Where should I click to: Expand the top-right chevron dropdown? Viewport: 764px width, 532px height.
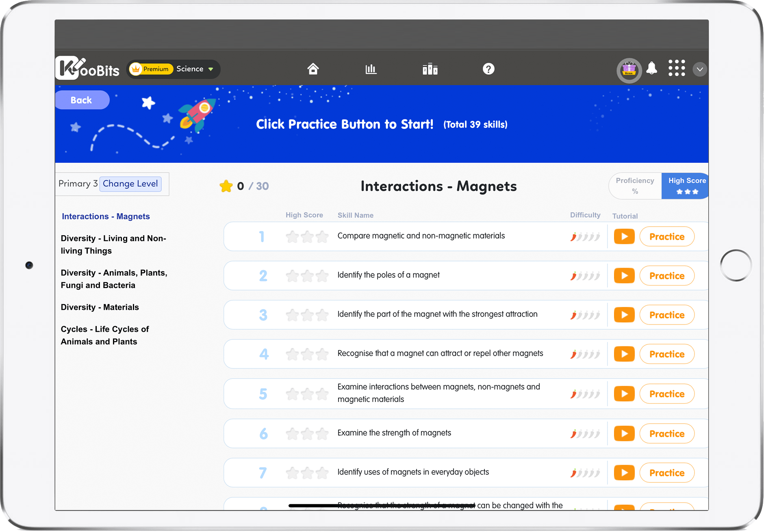point(700,69)
